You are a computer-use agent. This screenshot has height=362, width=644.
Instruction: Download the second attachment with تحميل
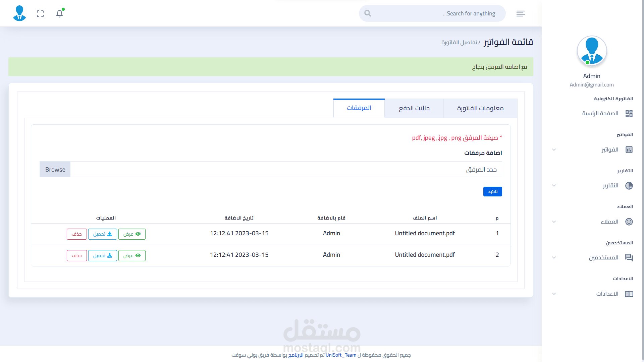[103, 255]
